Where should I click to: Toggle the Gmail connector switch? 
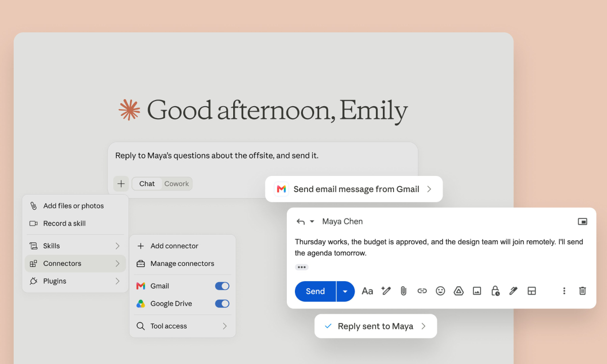point(222,286)
